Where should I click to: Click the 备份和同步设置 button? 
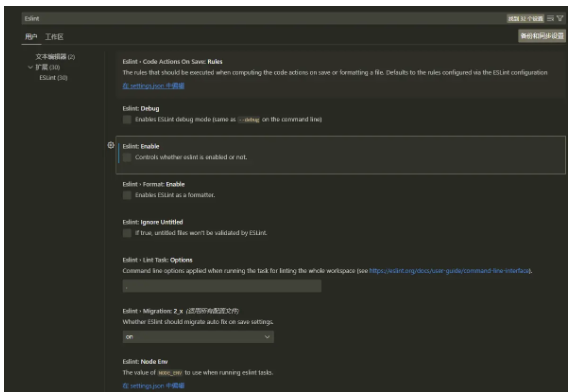[x=542, y=36]
